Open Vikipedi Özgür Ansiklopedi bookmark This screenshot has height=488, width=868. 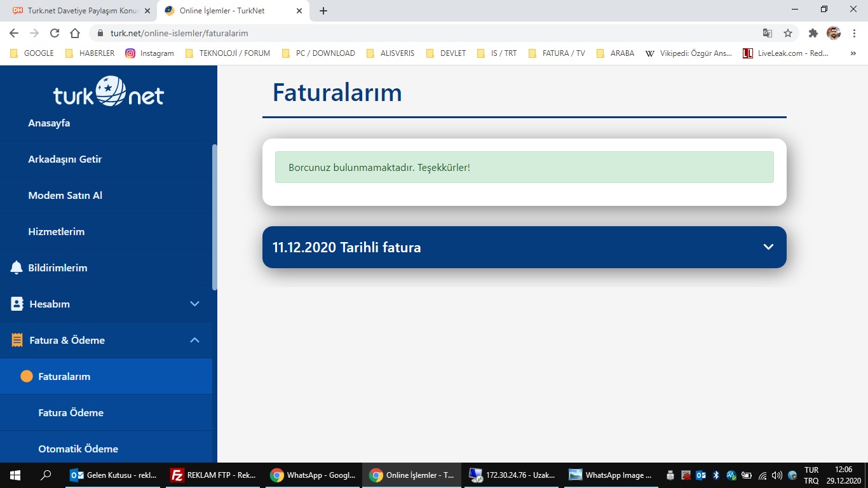point(689,53)
